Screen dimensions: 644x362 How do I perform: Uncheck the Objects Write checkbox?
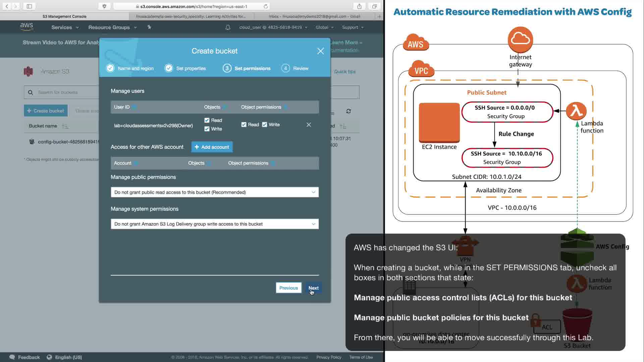(207, 129)
